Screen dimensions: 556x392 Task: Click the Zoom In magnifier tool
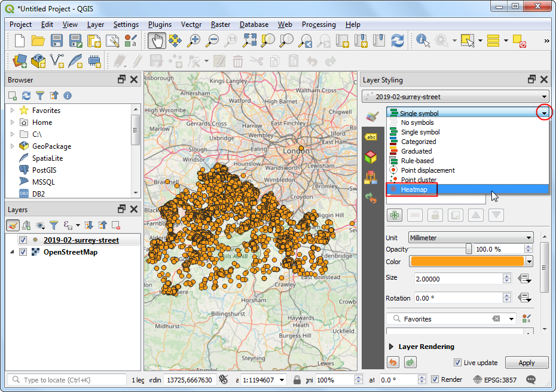click(194, 41)
